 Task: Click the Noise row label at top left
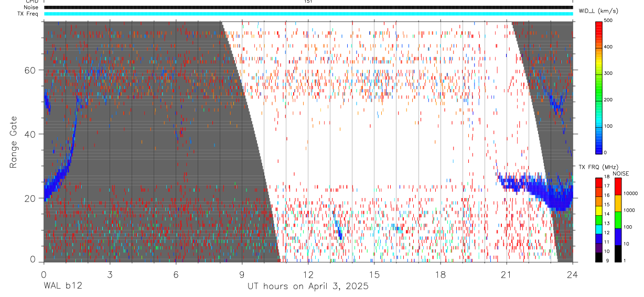tap(31, 7)
